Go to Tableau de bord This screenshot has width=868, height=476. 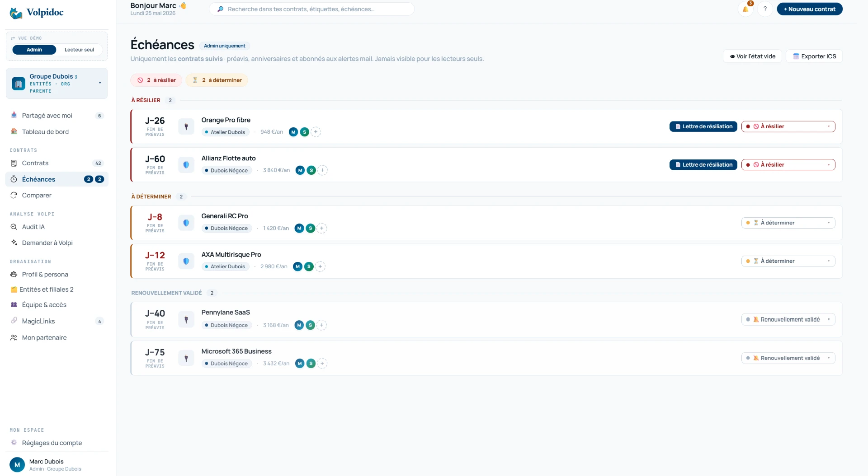tap(57, 132)
